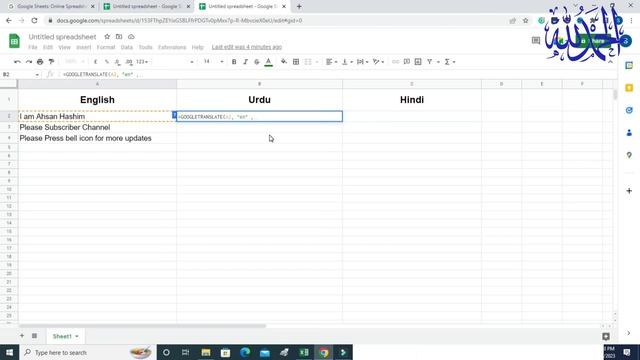The height and width of the screenshot is (360, 640).
Task: Open font size 14 dropdown
Action: click(213, 62)
